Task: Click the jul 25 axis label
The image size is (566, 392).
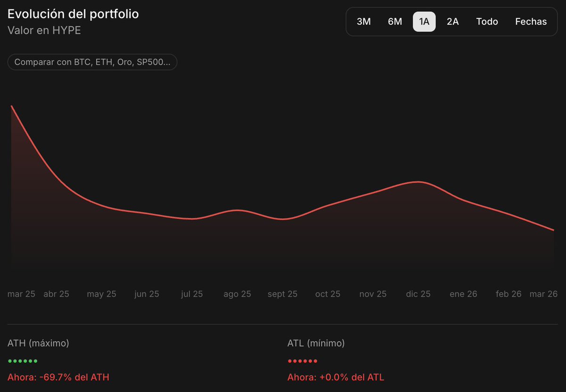Action: pos(192,294)
